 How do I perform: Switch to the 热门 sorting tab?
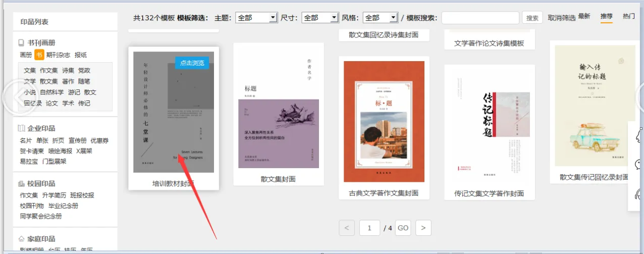coord(629,16)
